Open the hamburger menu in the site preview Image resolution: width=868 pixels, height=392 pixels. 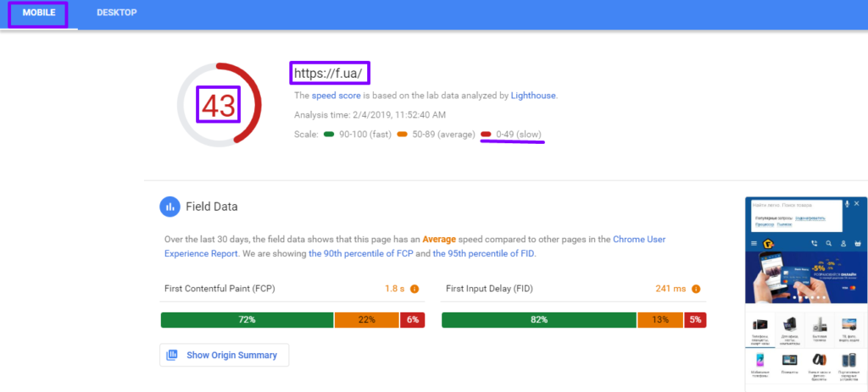[x=753, y=244]
